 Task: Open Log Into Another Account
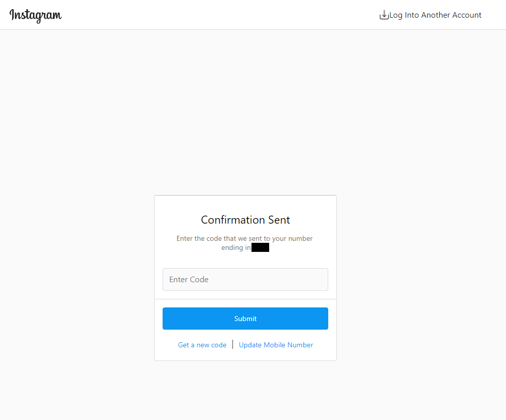point(435,15)
